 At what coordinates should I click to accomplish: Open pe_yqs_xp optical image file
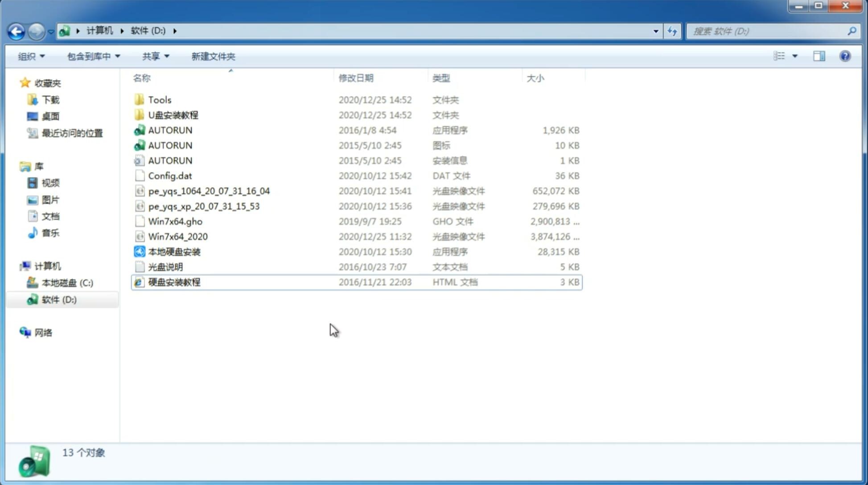coord(203,206)
